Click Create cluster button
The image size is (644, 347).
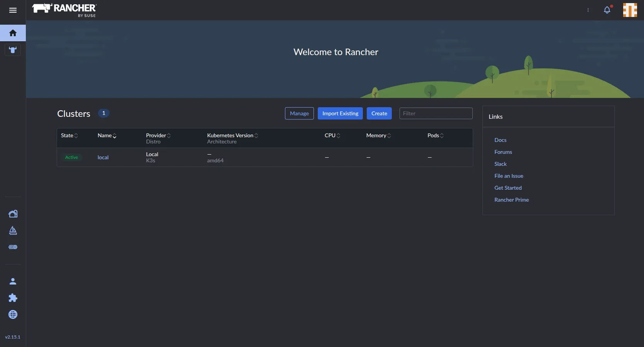379,113
